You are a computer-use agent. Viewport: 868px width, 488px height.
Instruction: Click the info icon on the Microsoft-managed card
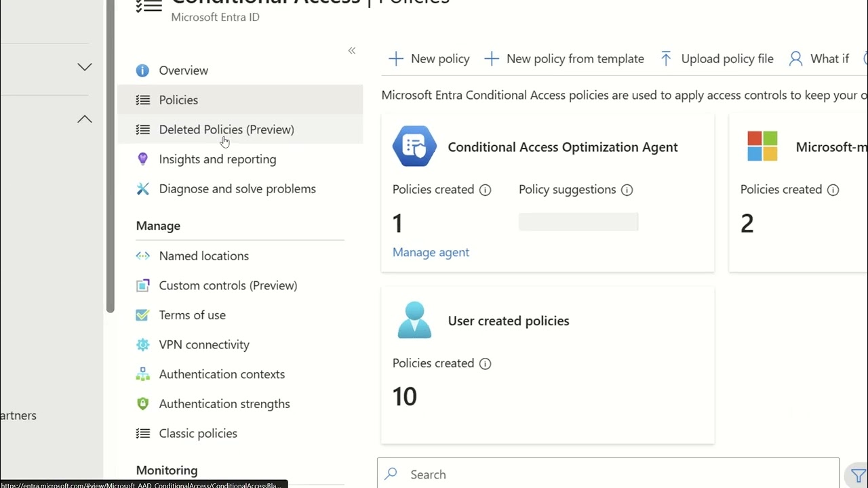click(x=833, y=190)
